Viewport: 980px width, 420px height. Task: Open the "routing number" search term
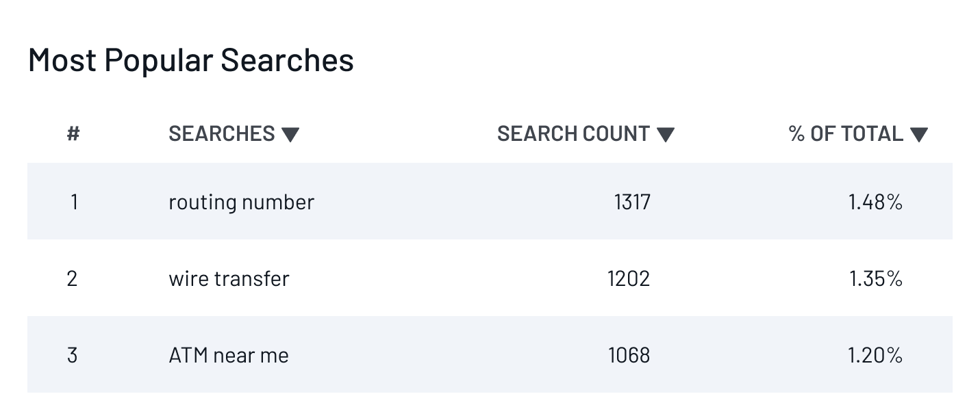coord(241,202)
